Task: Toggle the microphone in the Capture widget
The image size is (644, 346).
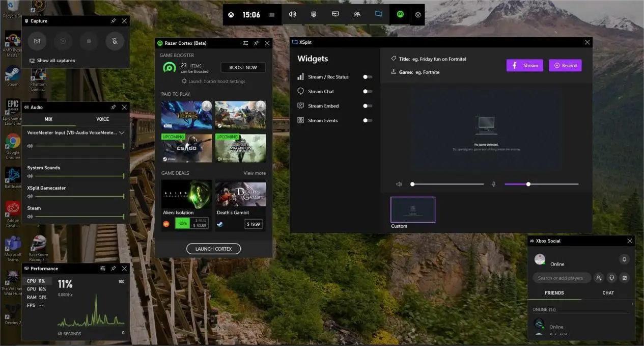Action: pyautogui.click(x=115, y=41)
